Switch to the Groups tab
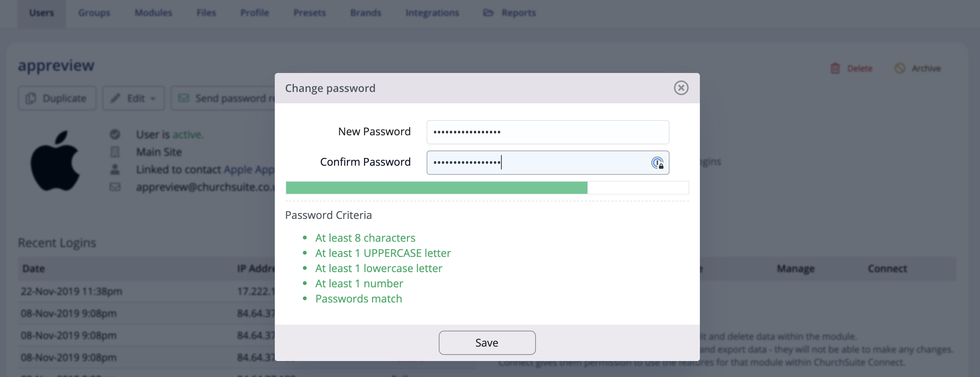 pyautogui.click(x=94, y=13)
